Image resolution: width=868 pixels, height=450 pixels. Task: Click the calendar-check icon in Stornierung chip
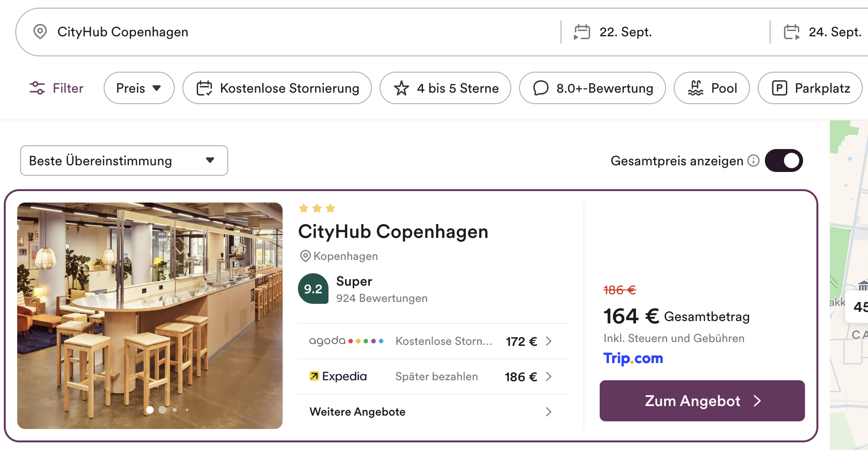204,88
